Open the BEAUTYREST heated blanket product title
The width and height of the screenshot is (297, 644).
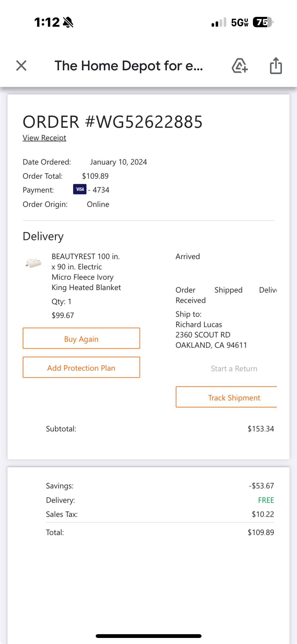pyautogui.click(x=86, y=272)
